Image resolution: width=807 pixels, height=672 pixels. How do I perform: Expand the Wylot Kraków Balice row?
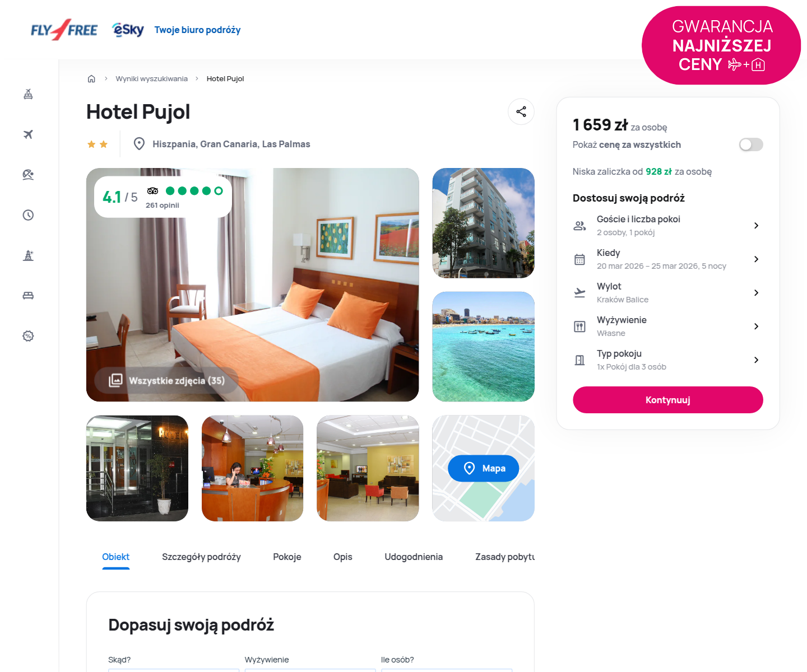pyautogui.click(x=667, y=292)
